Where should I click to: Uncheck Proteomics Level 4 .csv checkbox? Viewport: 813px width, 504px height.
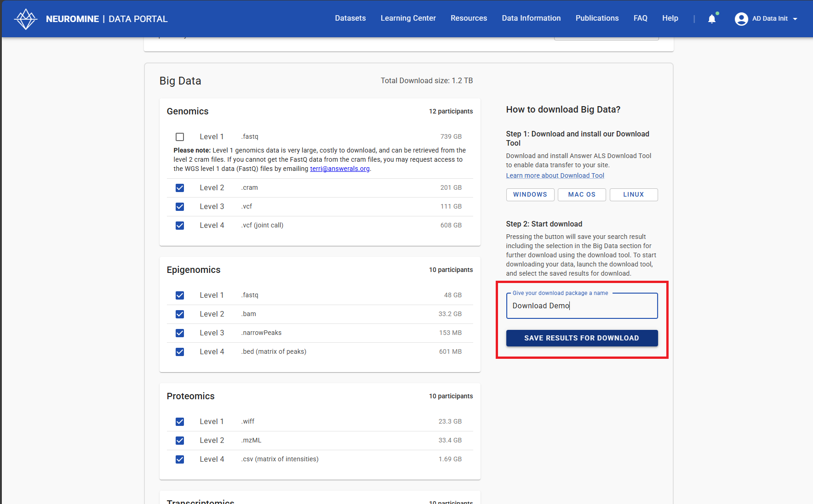(180, 459)
